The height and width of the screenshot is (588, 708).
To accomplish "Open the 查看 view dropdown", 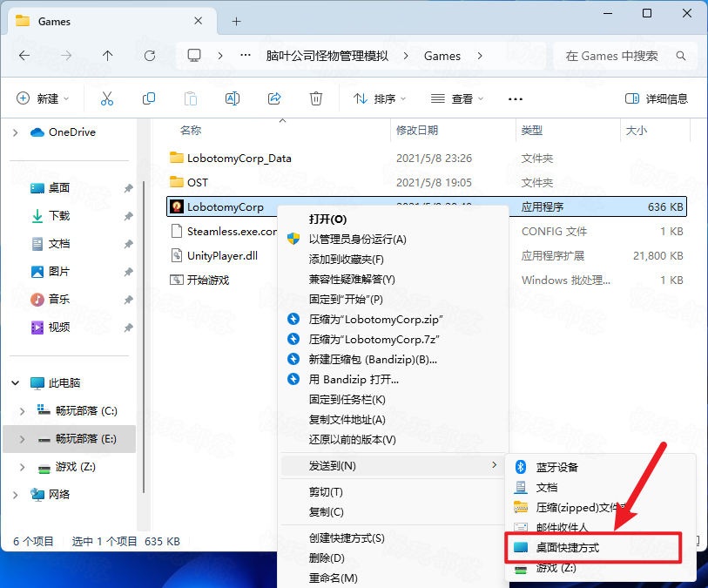I will [457, 98].
